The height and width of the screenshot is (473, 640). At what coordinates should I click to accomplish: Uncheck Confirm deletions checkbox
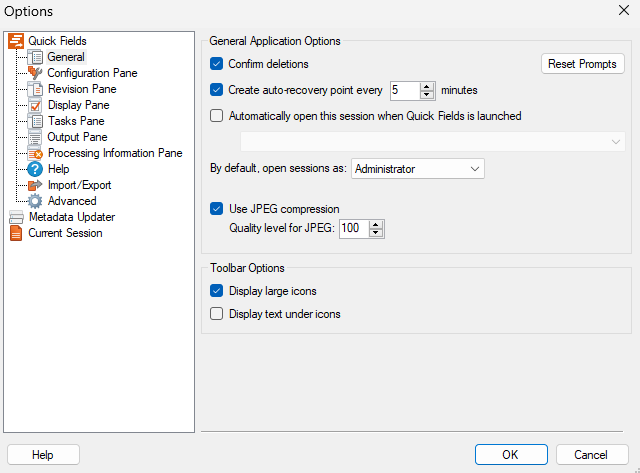coord(216,64)
